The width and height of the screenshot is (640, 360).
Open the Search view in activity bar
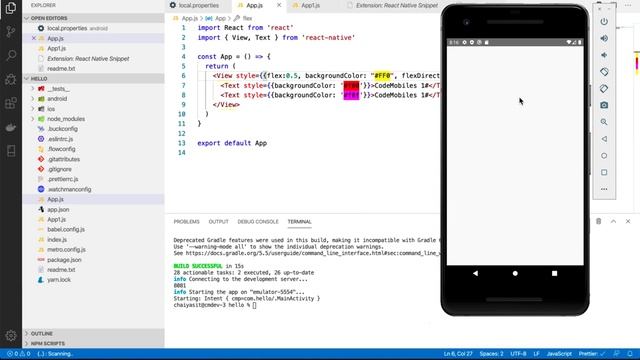[11, 55]
